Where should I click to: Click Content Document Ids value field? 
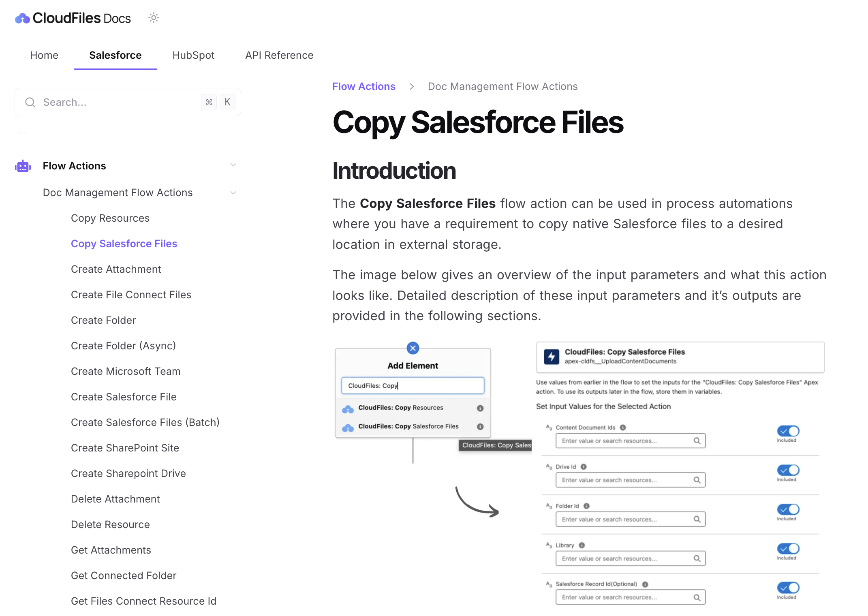pyautogui.click(x=631, y=441)
